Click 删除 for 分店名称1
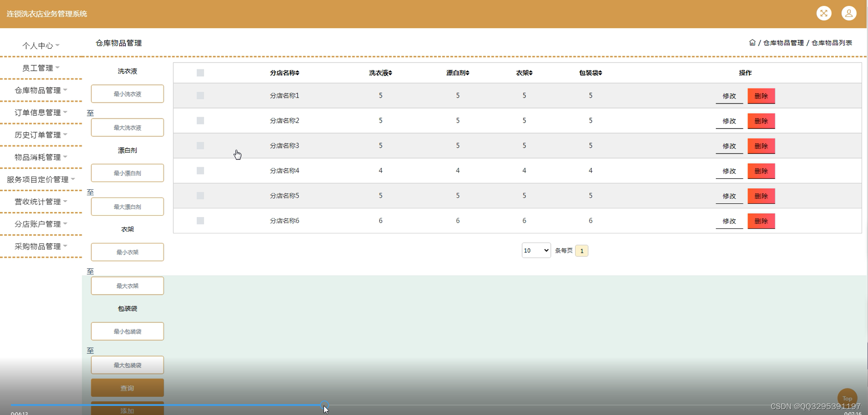 (x=761, y=96)
